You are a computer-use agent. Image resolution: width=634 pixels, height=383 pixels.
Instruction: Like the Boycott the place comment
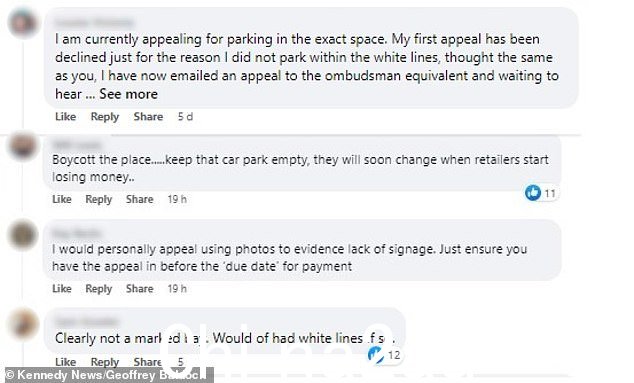62,199
